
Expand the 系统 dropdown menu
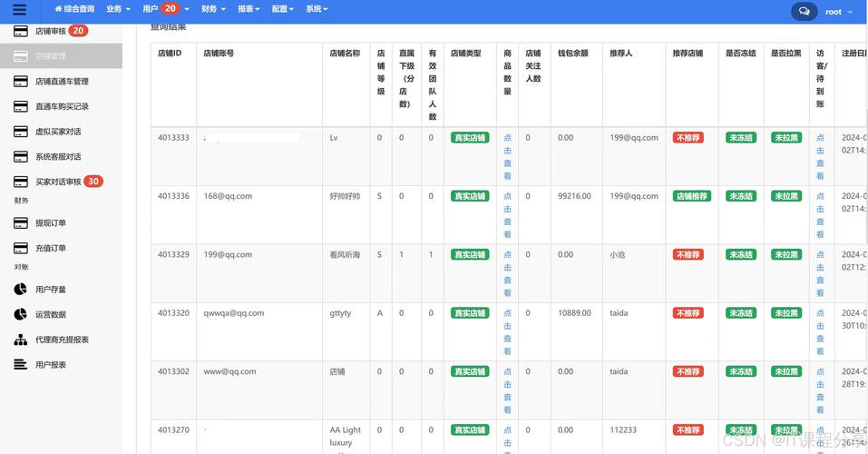pyautogui.click(x=317, y=9)
